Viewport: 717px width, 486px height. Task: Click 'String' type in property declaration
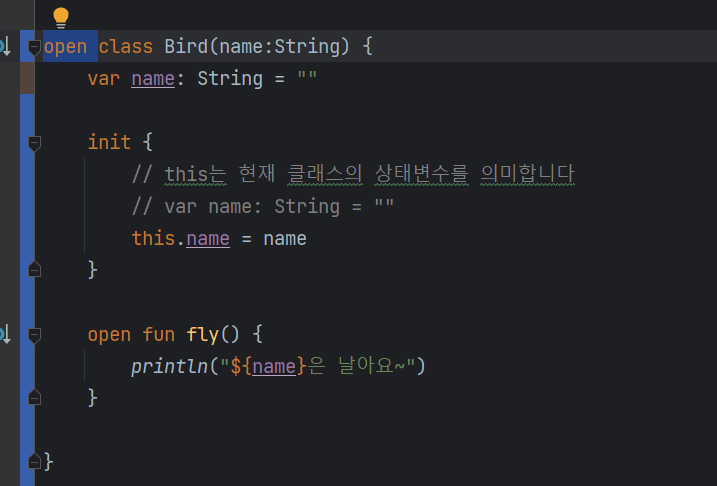230,79
